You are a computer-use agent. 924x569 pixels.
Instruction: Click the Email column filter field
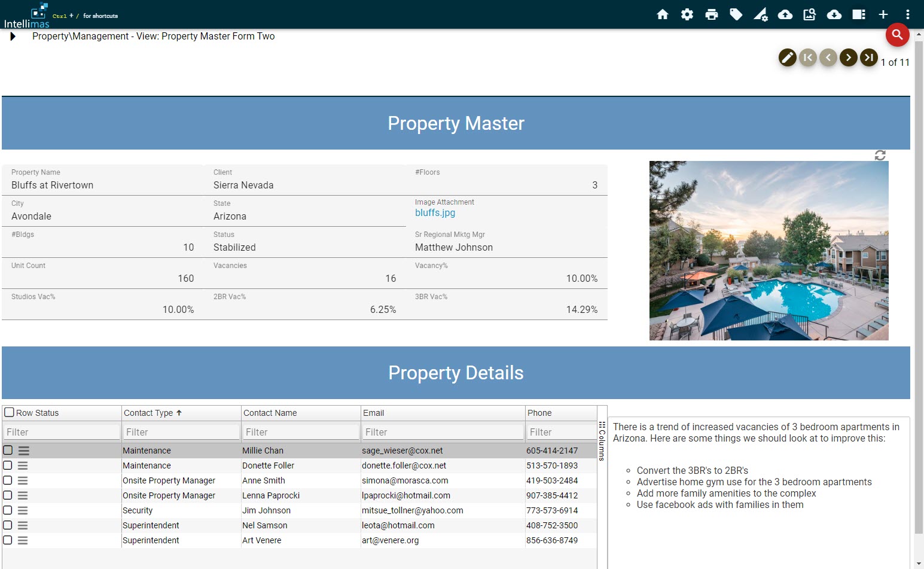coord(443,432)
